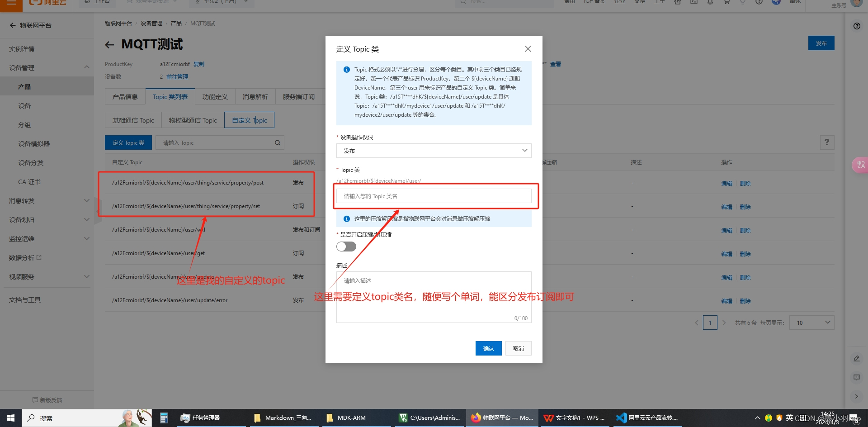The width and height of the screenshot is (868, 427).
Task: Expand right rail with chevron icon
Action: pos(856,396)
